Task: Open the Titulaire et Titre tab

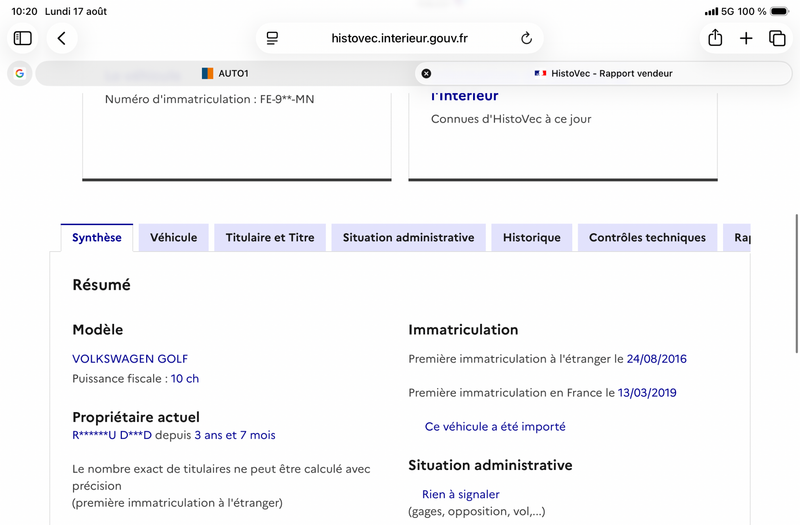Action: click(270, 238)
